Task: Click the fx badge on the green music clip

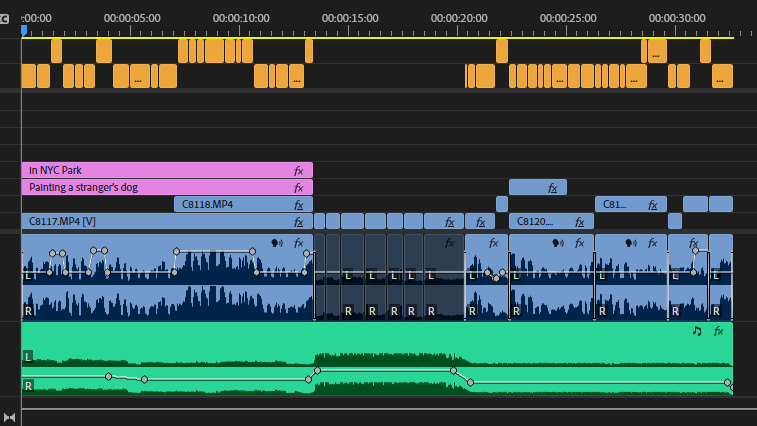Action: (719, 331)
